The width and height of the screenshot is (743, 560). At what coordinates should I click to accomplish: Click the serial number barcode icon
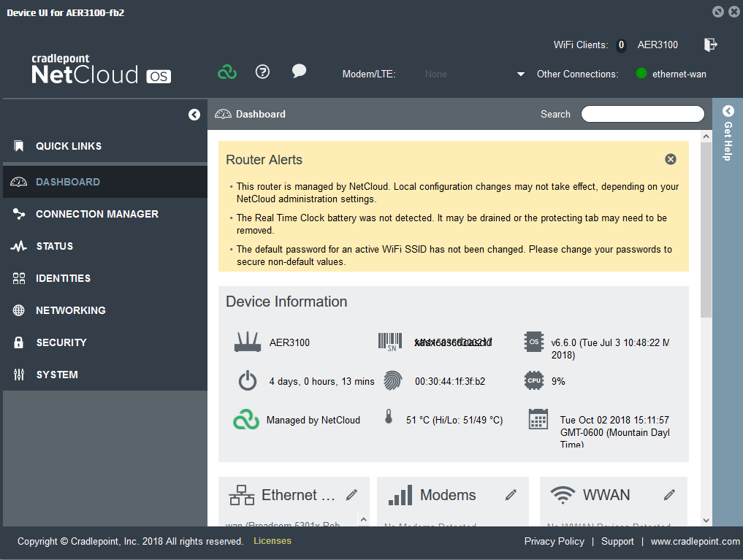(390, 342)
